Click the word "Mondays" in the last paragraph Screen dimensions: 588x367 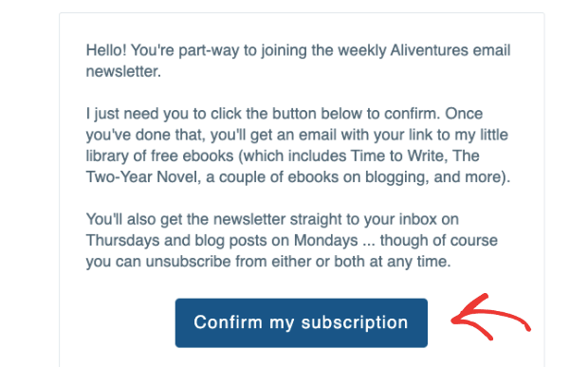tap(325, 240)
